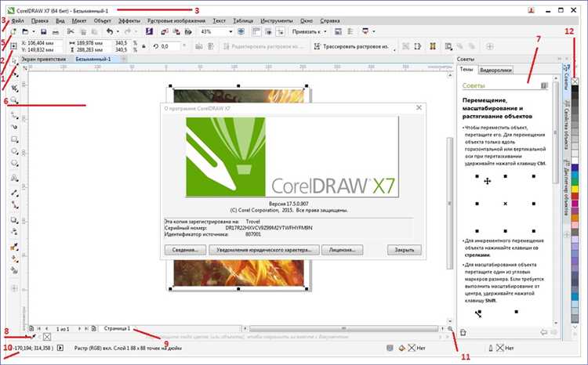Click the New document icon
Image resolution: width=588 pixels, height=365 pixels.
[x=13, y=32]
